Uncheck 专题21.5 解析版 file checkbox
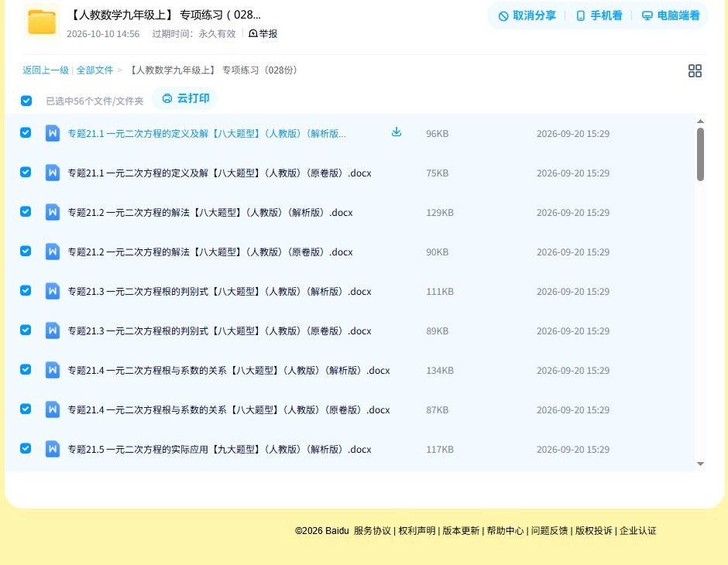Image resolution: width=728 pixels, height=565 pixels. 26,448
